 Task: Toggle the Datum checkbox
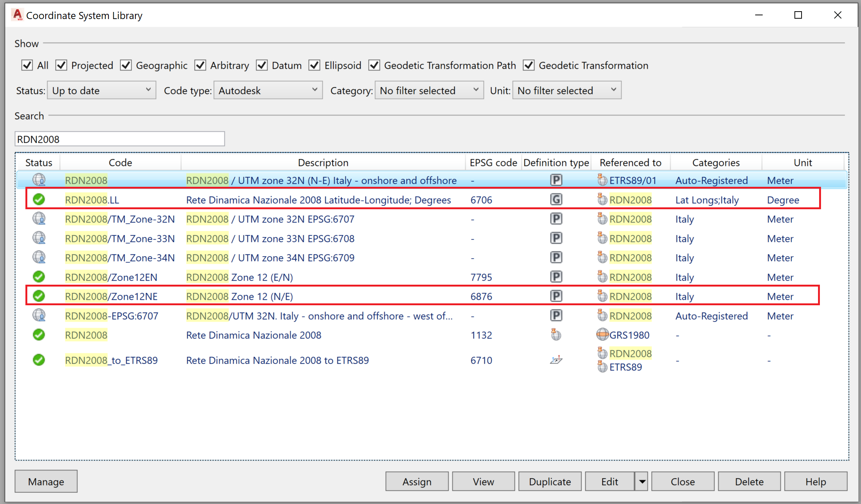click(x=262, y=65)
